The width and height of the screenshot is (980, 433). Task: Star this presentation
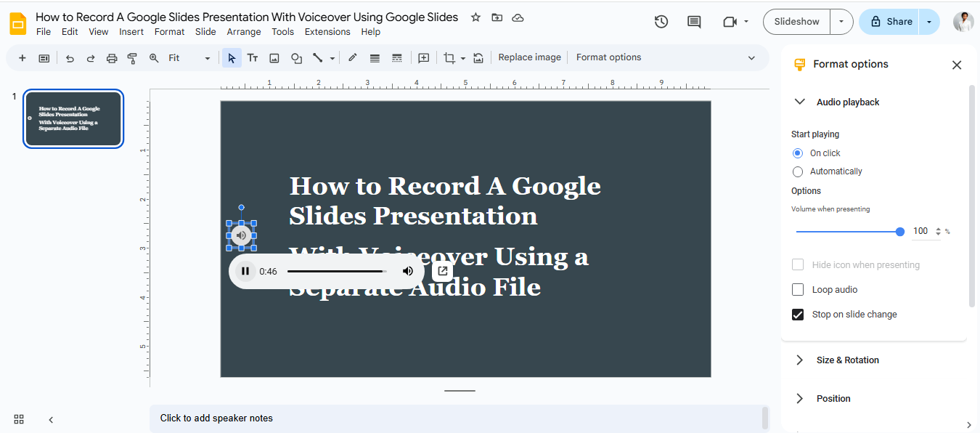[x=475, y=17]
